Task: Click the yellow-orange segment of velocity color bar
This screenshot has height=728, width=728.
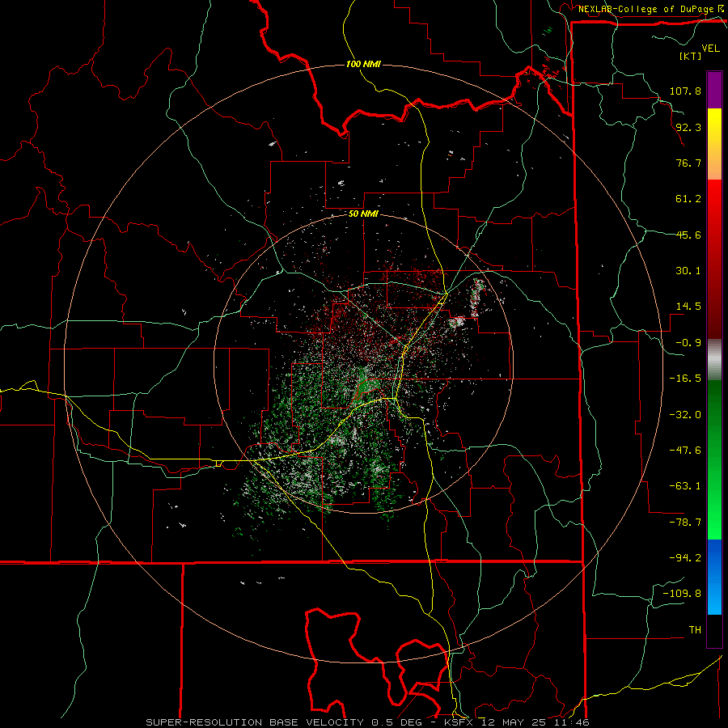Action: pyautogui.click(x=714, y=144)
